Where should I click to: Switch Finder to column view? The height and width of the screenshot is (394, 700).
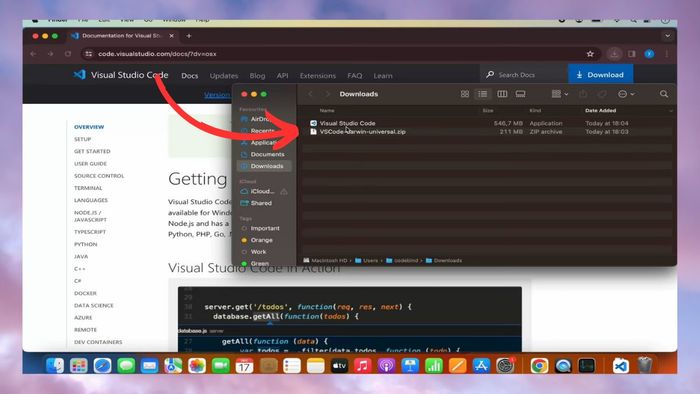tap(502, 94)
